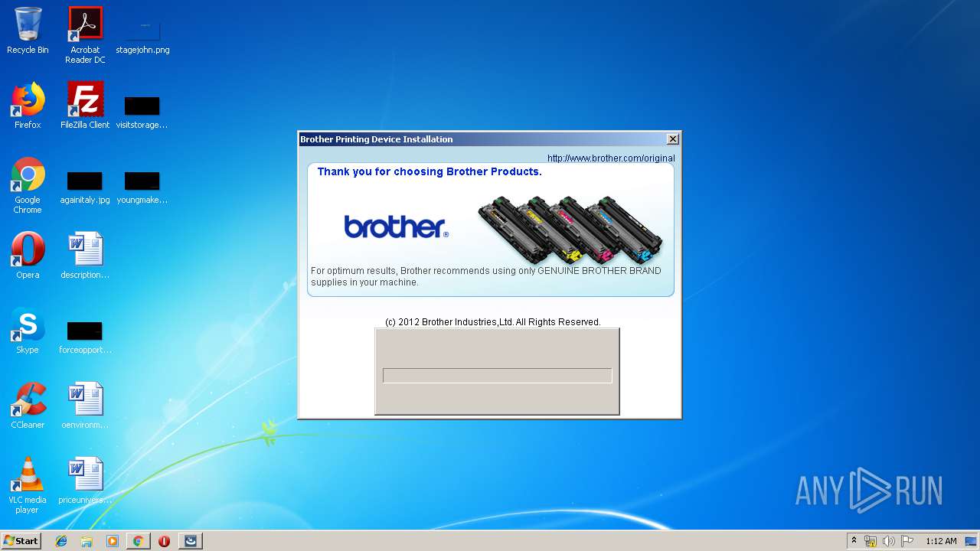
Task: Open the Windows Start menu
Action: (x=21, y=540)
